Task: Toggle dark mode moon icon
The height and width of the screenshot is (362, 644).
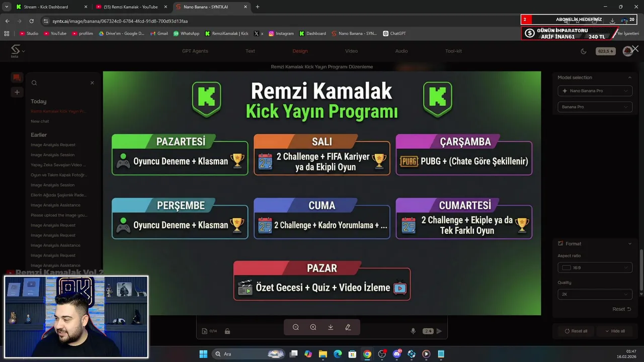Action: tap(584, 51)
